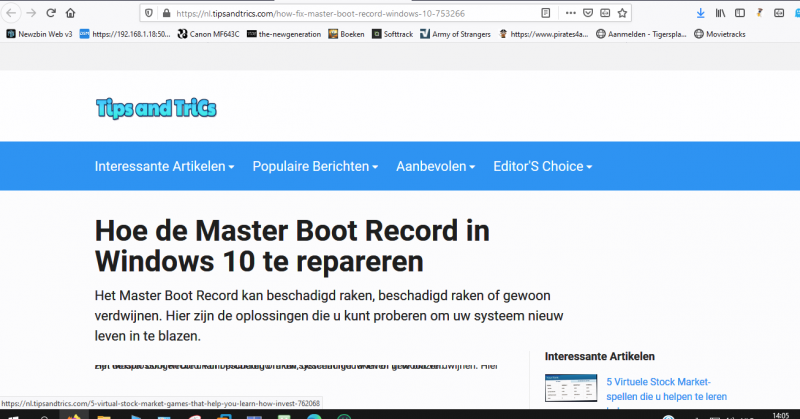Expand the Interessante Artikelen menu
Viewport: 800px width, 419px height.
click(164, 166)
